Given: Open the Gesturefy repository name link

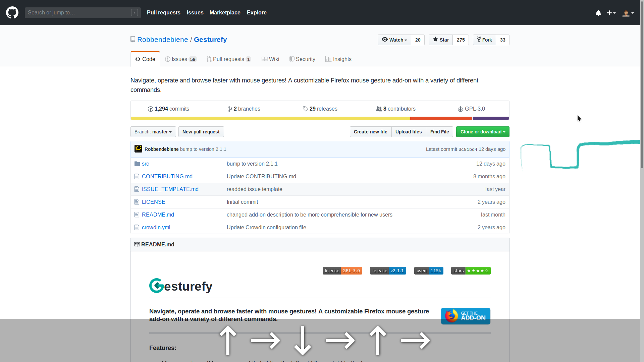Looking at the screenshot, I should (x=210, y=40).
